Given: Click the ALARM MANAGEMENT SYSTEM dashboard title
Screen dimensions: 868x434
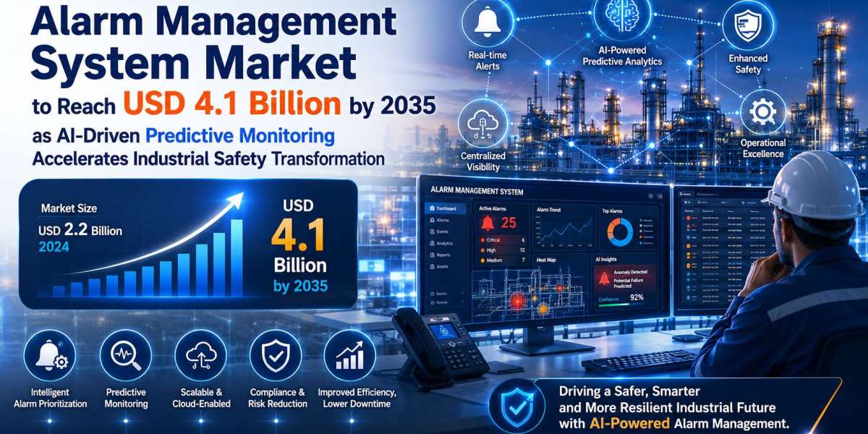Looking at the screenshot, I should (477, 191).
